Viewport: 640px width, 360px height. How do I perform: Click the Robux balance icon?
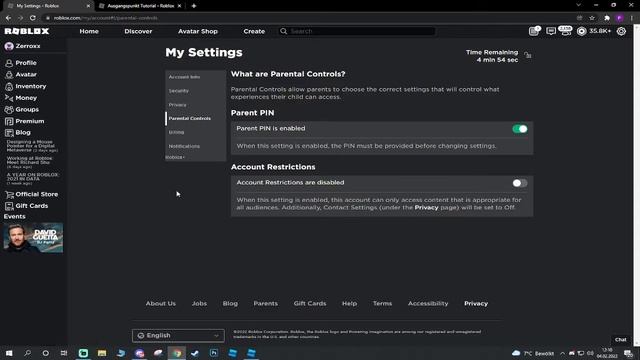[x=581, y=31]
